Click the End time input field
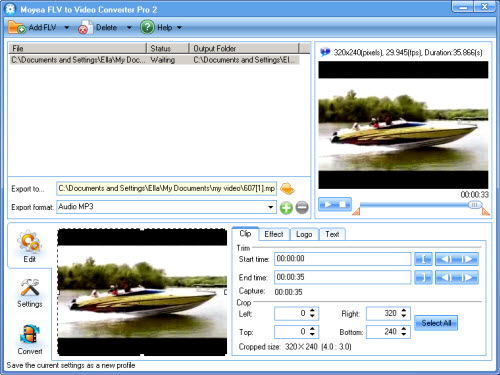The image size is (500, 375). click(x=342, y=277)
